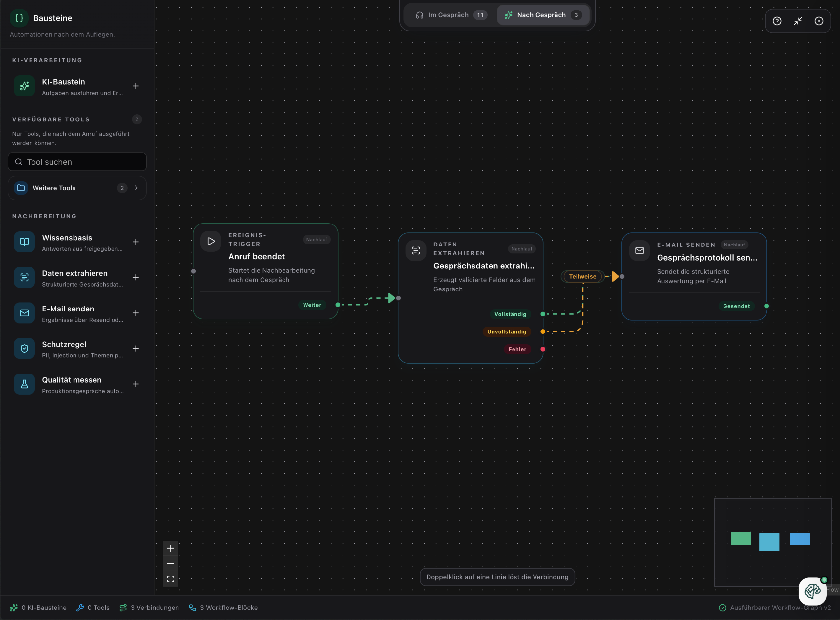
Task: Open help with the question mark icon
Action: click(x=777, y=21)
